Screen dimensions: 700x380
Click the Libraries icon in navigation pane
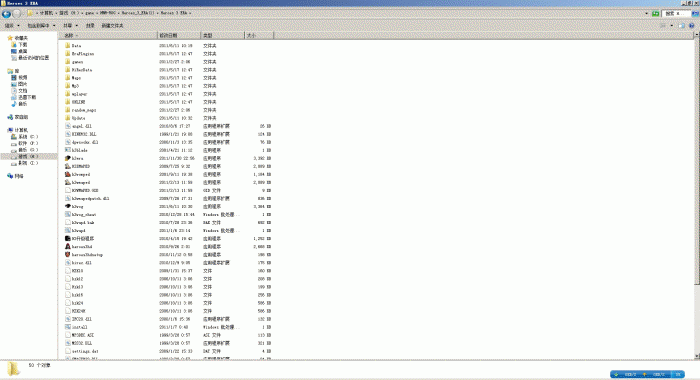[10, 71]
